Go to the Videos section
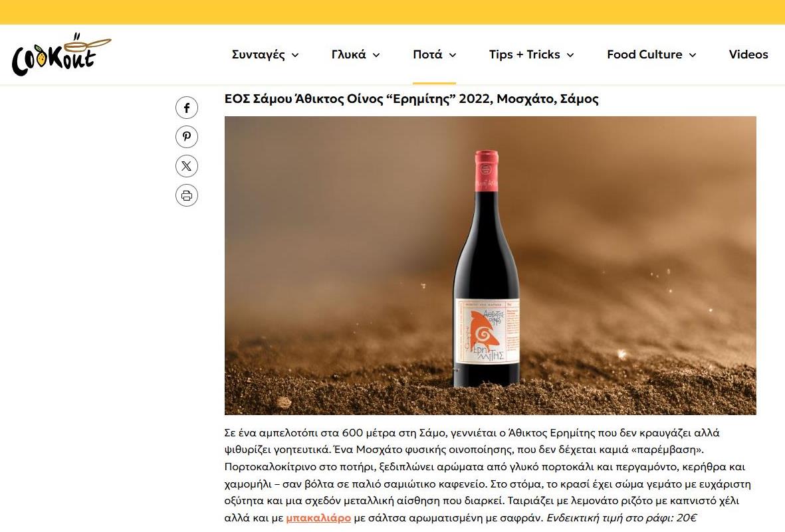Image resolution: width=785 pixels, height=532 pixels. coord(748,54)
